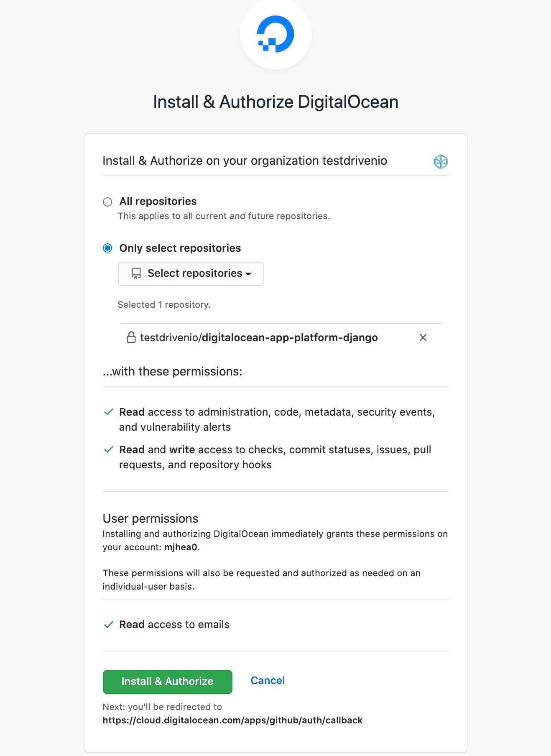Click the All repositories label text

pos(158,202)
